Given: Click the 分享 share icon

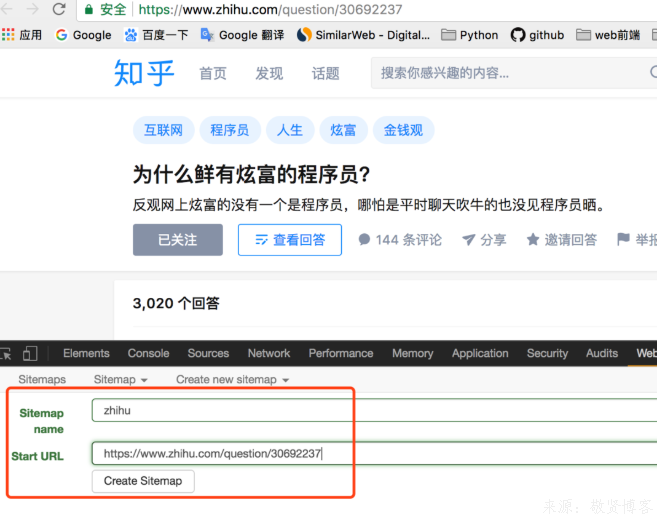Looking at the screenshot, I should tap(484, 240).
